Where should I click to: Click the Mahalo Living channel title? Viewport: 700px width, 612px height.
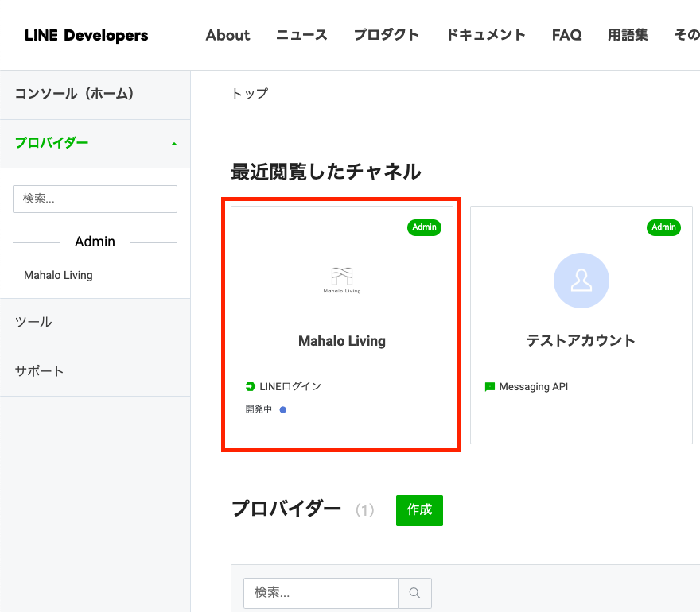pyautogui.click(x=342, y=341)
